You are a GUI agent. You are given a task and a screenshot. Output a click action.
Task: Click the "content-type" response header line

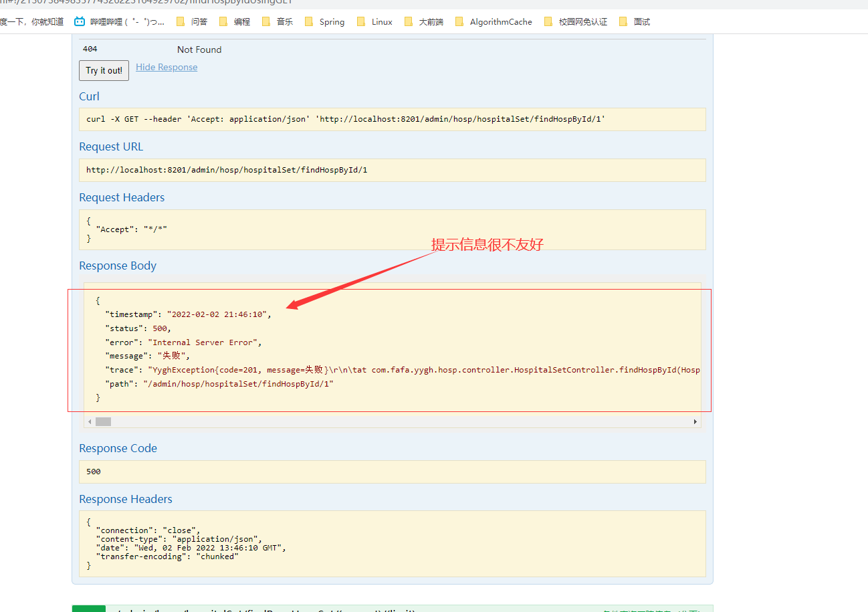(x=179, y=539)
